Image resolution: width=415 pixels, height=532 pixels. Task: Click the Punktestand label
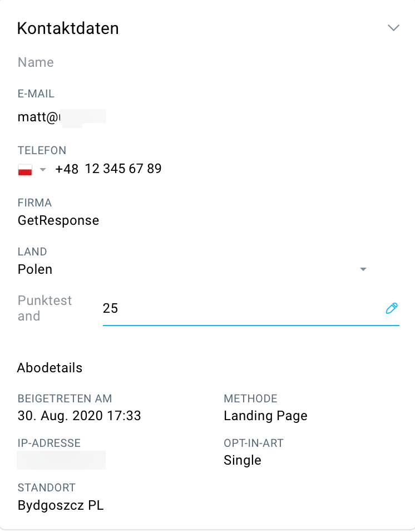45,308
